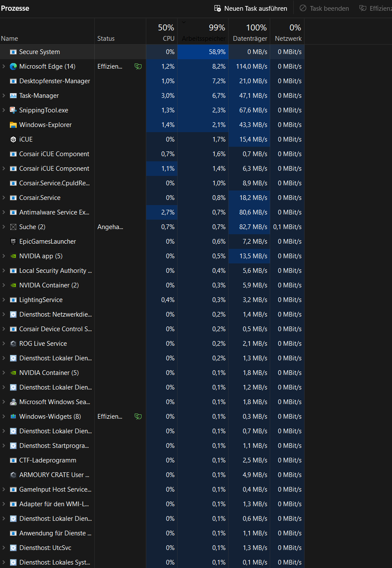
Task: Expand the ROG Live Service row
Action: click(4, 344)
